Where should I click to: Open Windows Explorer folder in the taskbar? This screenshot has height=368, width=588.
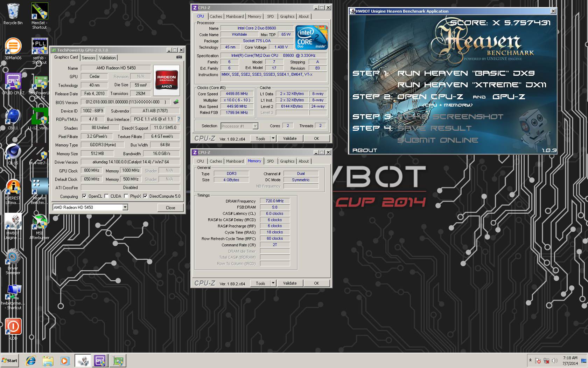[48, 361]
